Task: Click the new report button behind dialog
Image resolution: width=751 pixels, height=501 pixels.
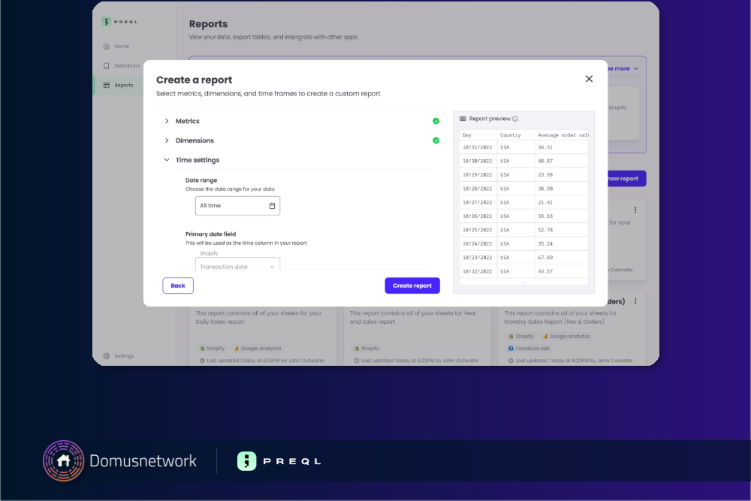Action: 626,179
